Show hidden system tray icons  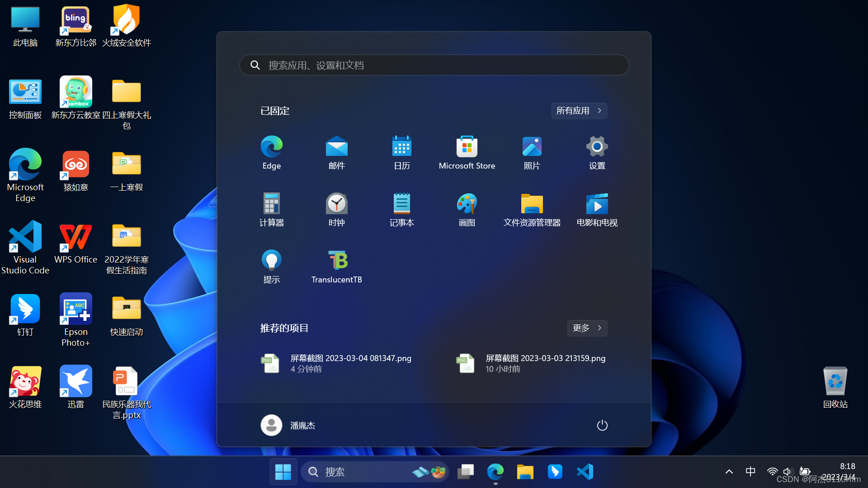pyautogui.click(x=729, y=472)
